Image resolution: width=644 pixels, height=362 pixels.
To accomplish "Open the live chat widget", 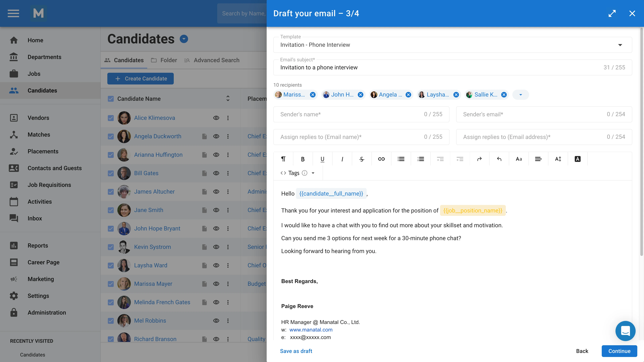I will [x=625, y=331].
